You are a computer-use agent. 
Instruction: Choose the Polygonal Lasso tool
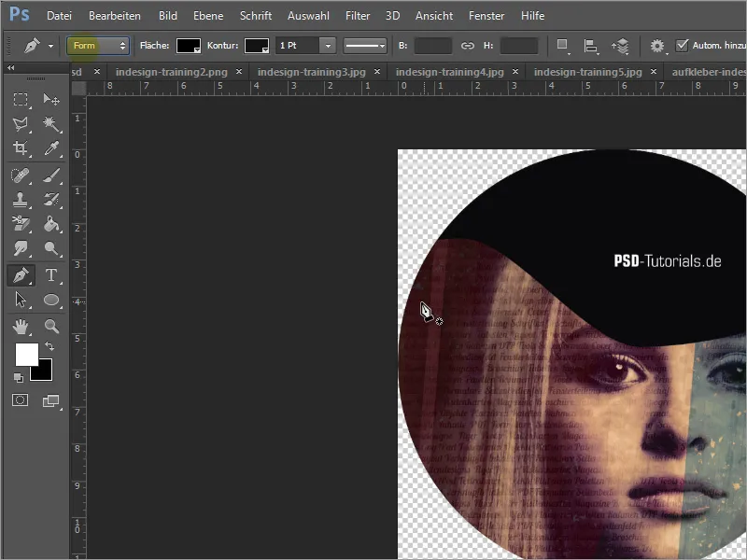point(20,124)
